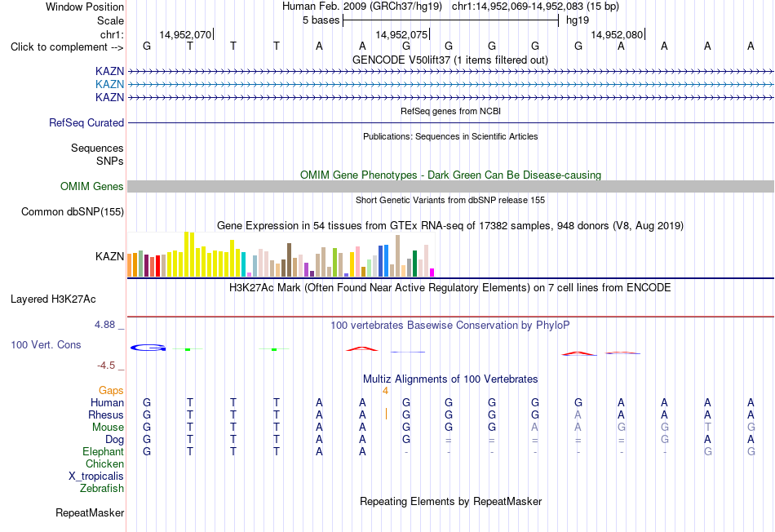
Task: Click the Scale track label
Action: click(110, 20)
